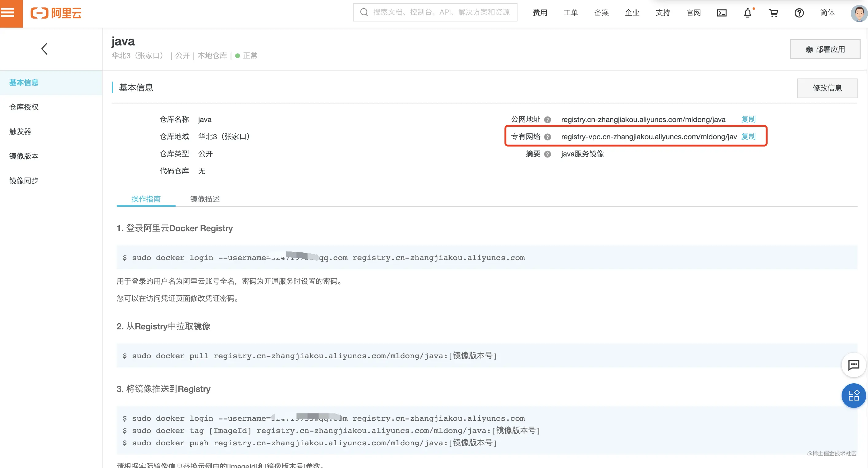Copy the 专有网络 registry address

tap(748, 137)
